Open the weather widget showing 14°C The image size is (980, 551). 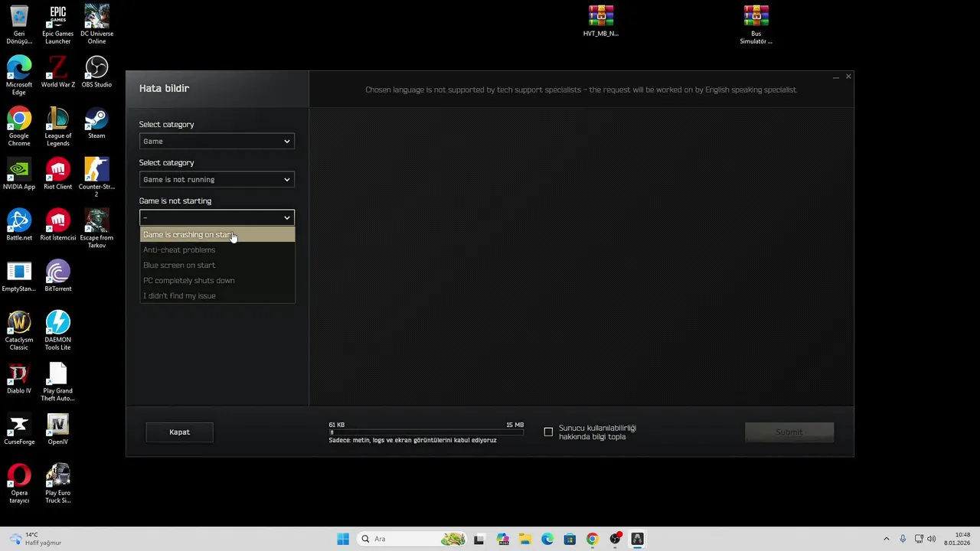(34, 539)
